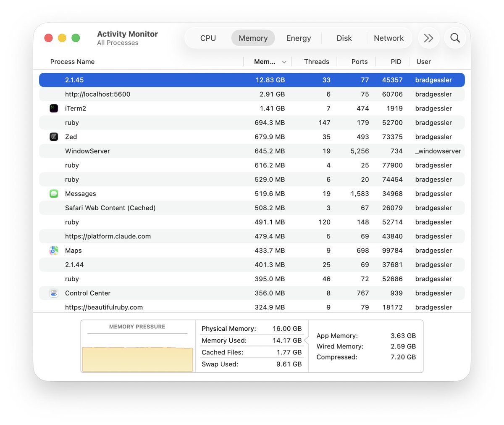Select the Zed process name

click(71, 137)
